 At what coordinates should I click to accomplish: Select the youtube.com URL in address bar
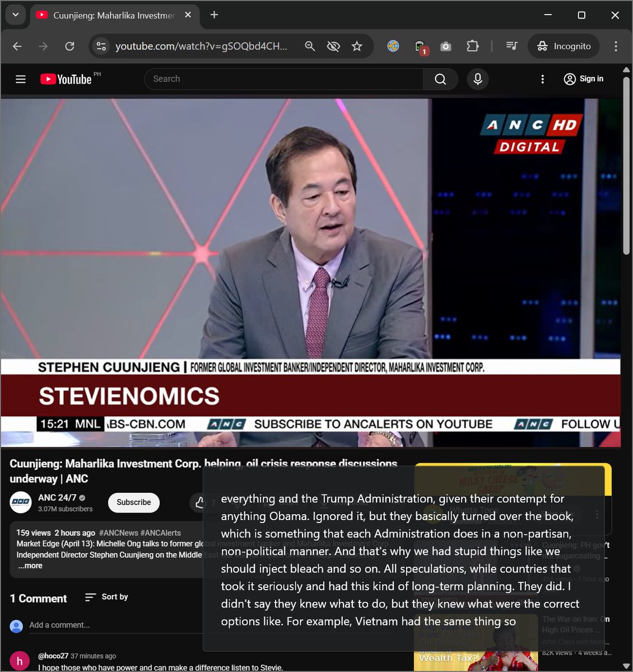201,46
